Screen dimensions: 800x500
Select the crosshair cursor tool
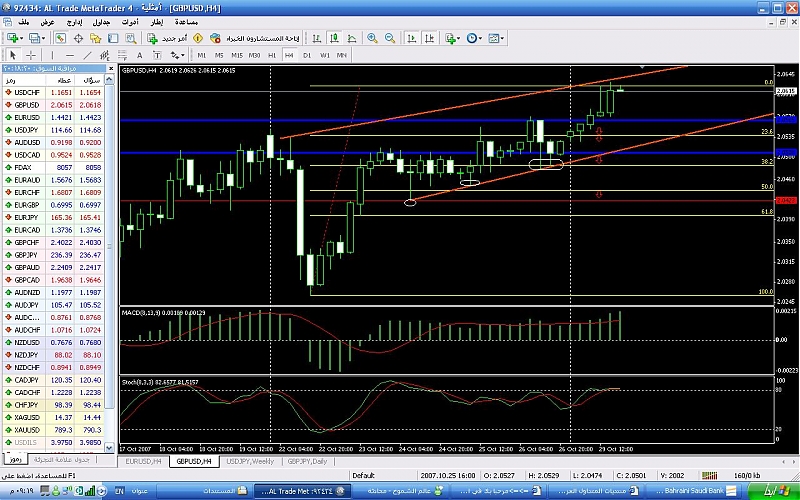click(31, 55)
